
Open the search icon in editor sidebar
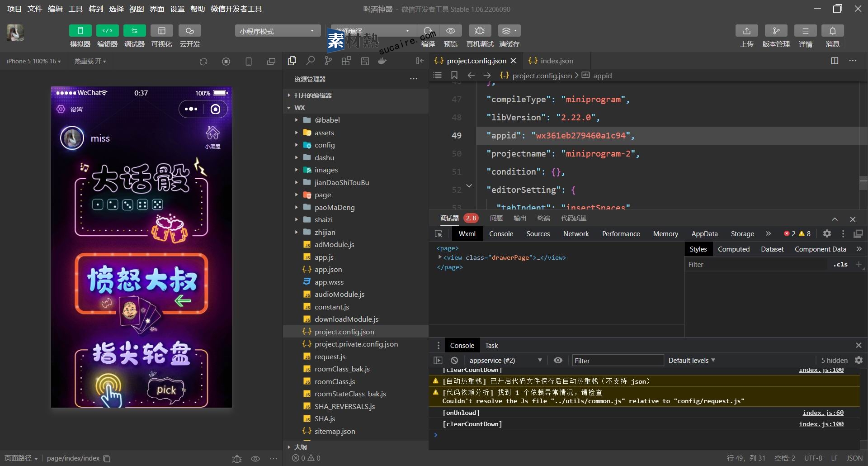310,61
